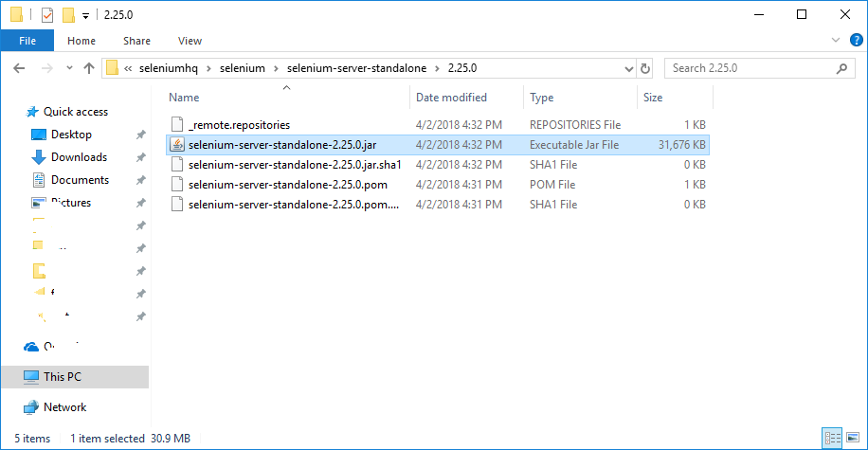The height and width of the screenshot is (450, 868).
Task: Expand chevron after selenium-server-standalone breadcrumb
Action: click(438, 68)
